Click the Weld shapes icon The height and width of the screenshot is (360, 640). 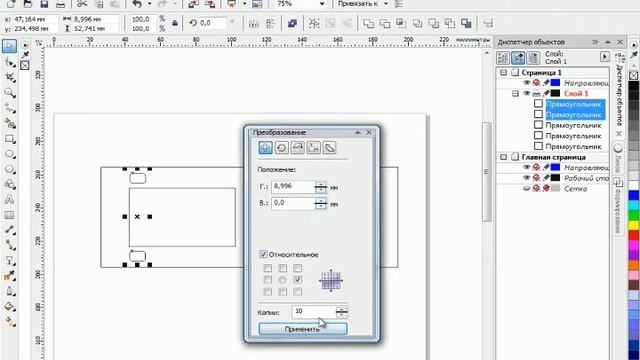tap(368, 23)
